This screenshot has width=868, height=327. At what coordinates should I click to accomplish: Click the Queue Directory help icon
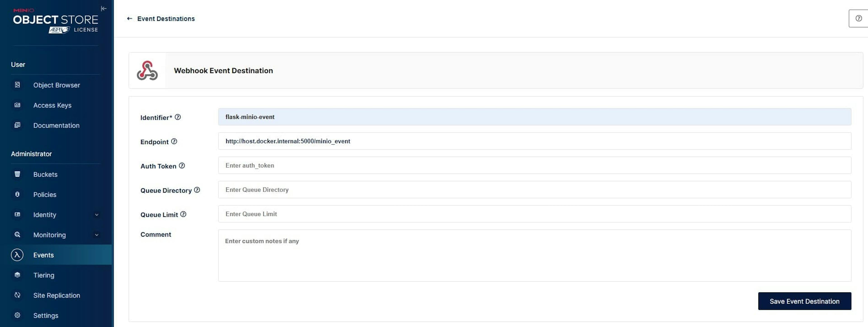(197, 190)
